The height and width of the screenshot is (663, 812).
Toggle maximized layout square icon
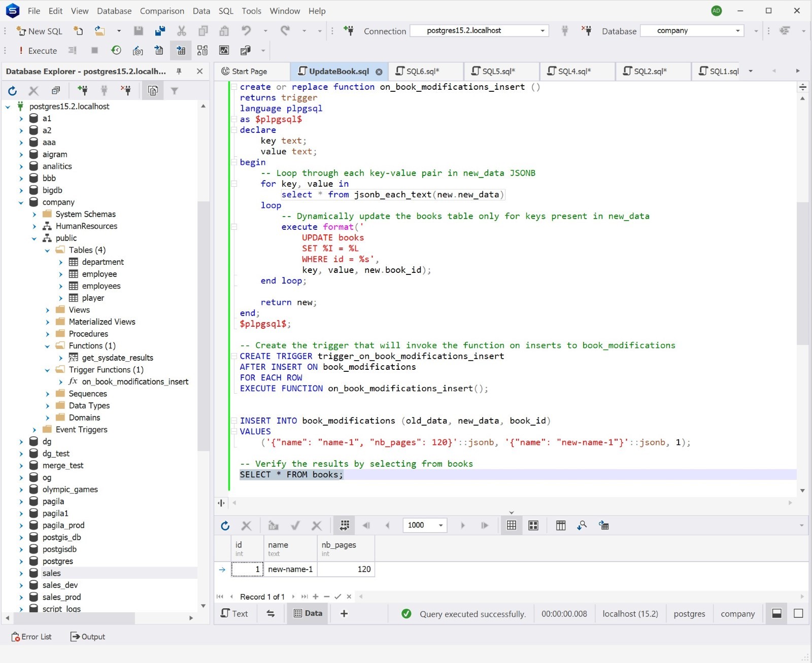798,614
